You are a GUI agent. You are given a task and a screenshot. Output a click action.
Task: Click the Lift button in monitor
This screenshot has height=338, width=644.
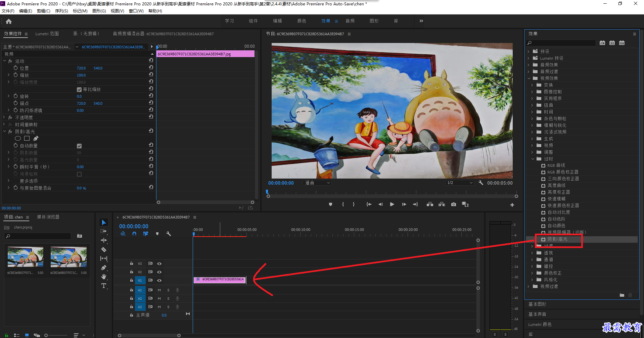[430, 204]
